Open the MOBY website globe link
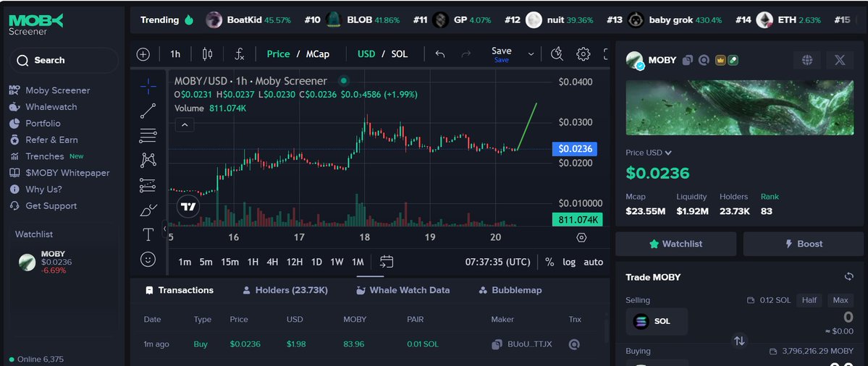The width and height of the screenshot is (868, 366). click(x=806, y=60)
